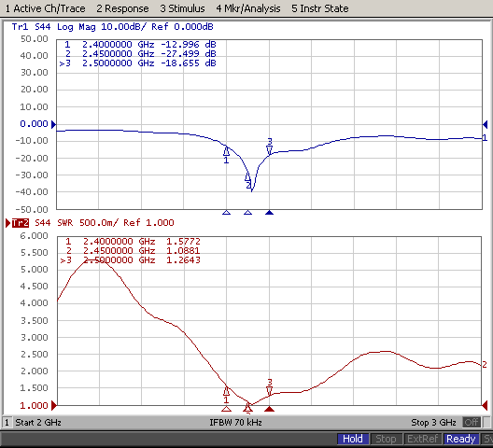The image size is (493, 448).
Task: Activate the Tr2 S44 SWR trace label
Action: click(93, 223)
